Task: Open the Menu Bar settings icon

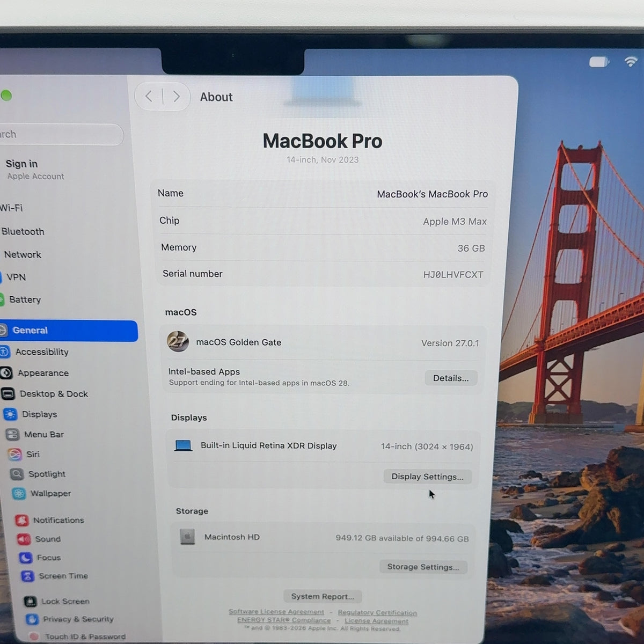Action: tap(12, 435)
